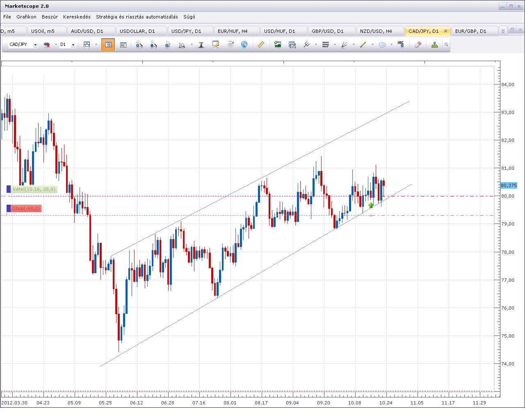Click the linked-chart remove icon beside the symbol box

[x=47, y=45]
